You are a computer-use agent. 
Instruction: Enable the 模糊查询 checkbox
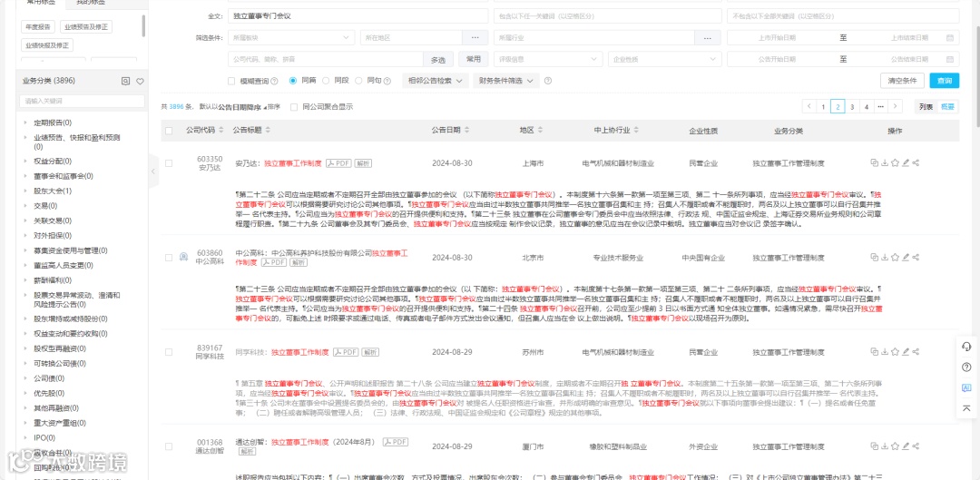[x=232, y=81]
